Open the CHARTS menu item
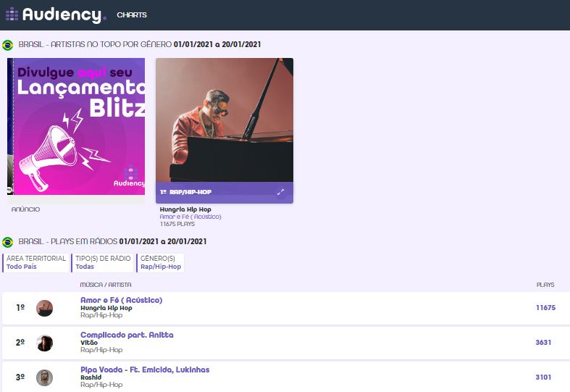570x392 pixels. coord(132,15)
